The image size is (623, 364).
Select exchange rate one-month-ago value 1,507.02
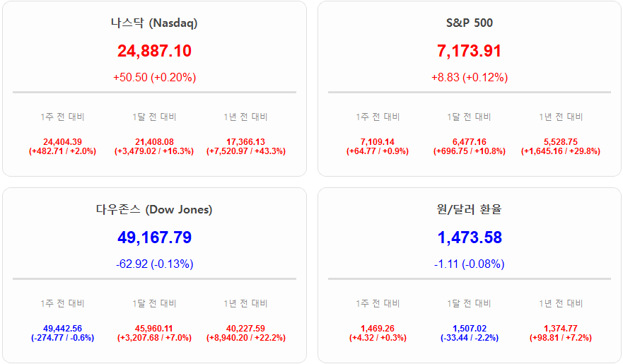point(470,329)
